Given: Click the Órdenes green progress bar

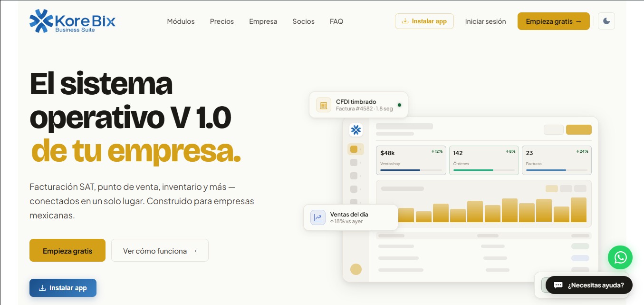Looking at the screenshot, I should point(473,170).
